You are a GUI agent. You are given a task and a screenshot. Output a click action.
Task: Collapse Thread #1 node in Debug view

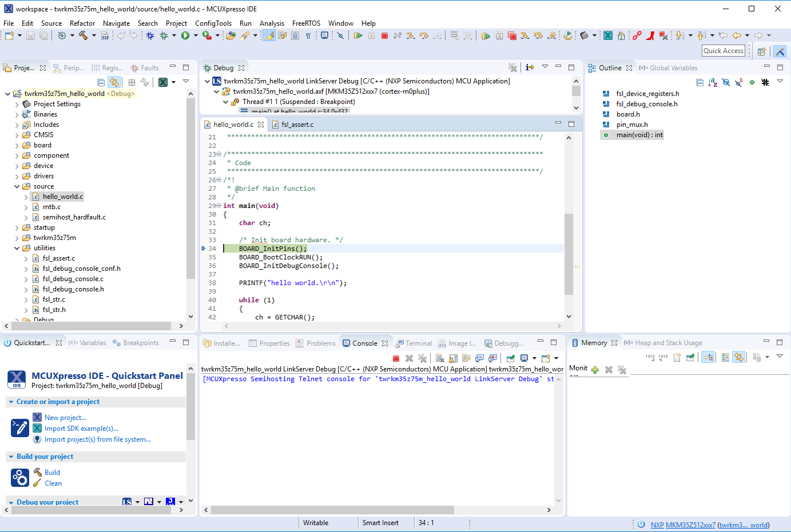[226, 102]
